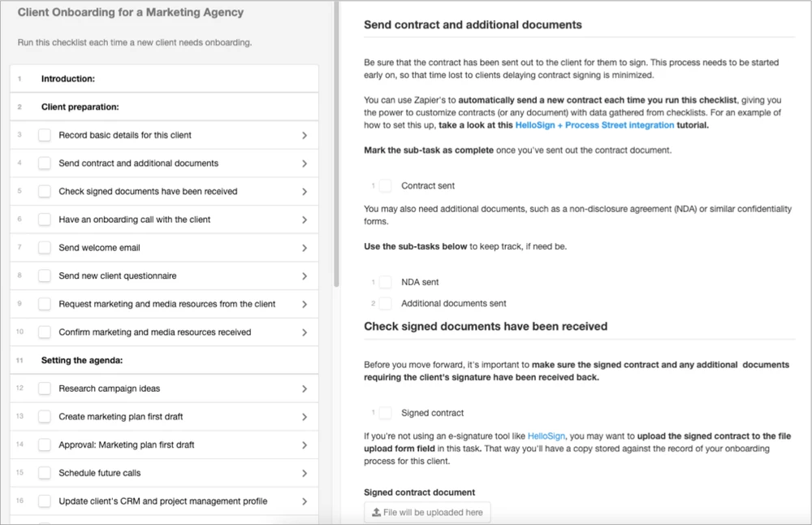Image resolution: width=812 pixels, height=525 pixels.
Task: Select the 'Client preparation:' section heading
Action: point(80,107)
